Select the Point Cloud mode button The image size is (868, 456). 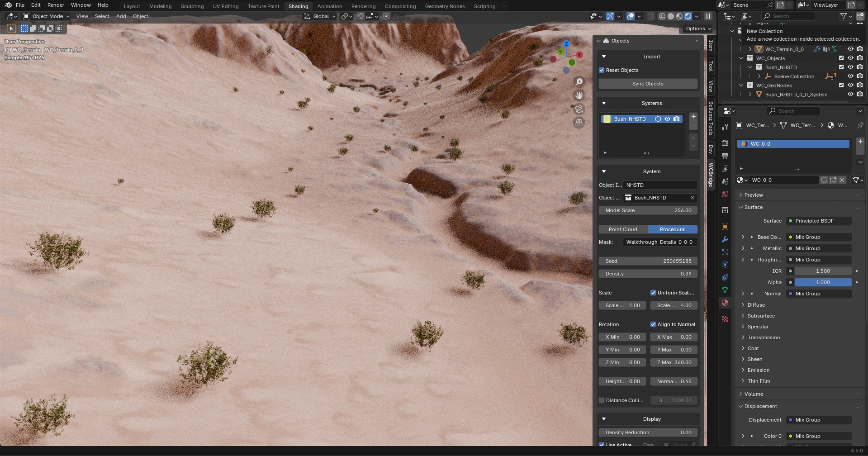tap(622, 229)
